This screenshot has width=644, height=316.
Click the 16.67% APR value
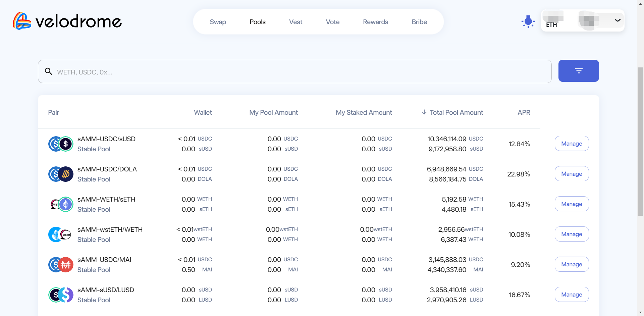coord(520,295)
